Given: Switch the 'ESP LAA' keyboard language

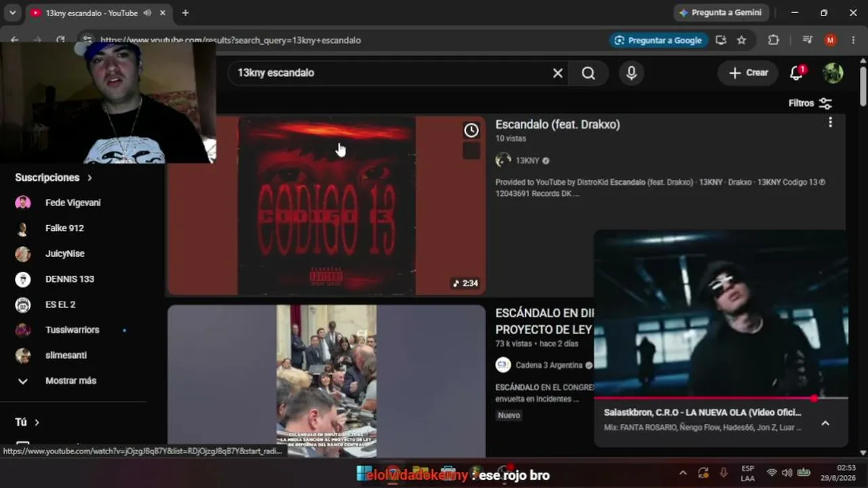Looking at the screenshot, I should (748, 473).
